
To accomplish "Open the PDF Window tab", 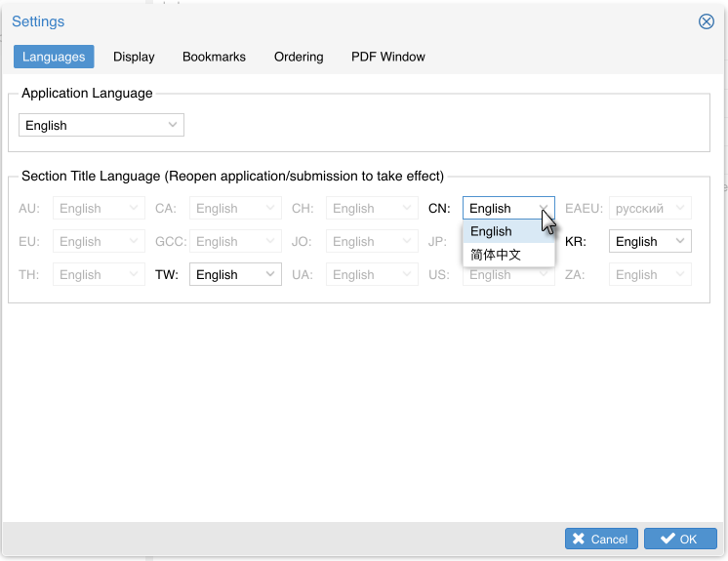I will (388, 57).
